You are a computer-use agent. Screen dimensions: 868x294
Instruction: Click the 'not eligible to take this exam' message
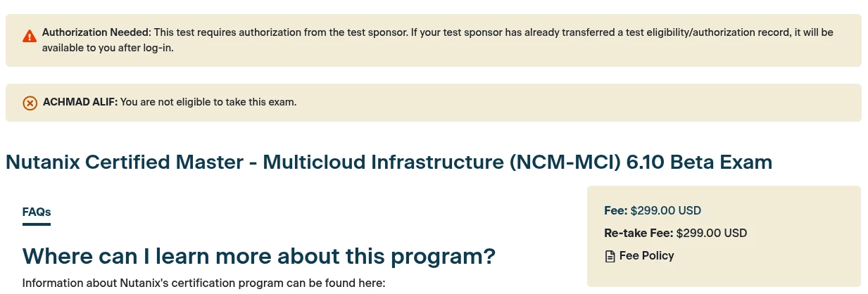pyautogui.click(x=208, y=102)
